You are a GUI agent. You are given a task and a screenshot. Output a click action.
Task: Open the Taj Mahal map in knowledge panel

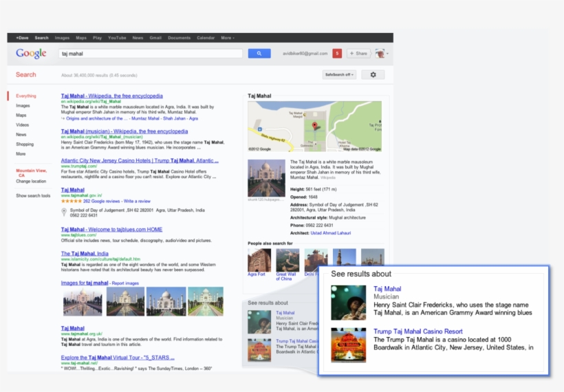point(315,127)
